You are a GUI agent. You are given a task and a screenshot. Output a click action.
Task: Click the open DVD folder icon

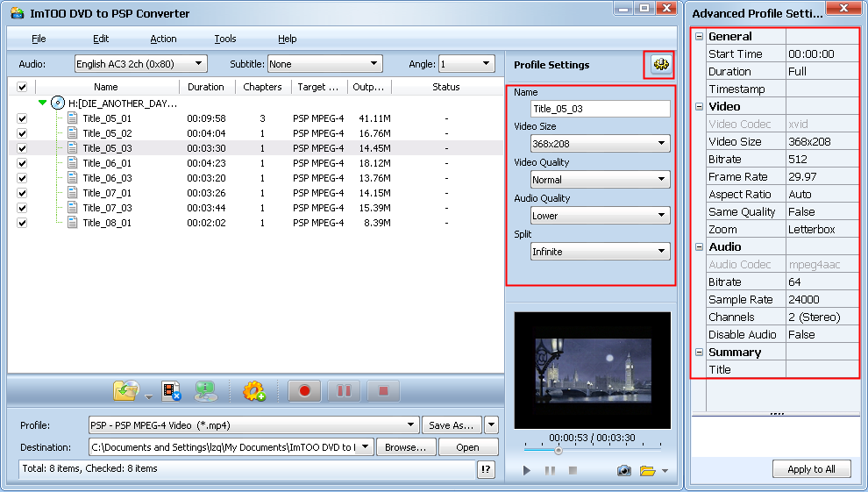tap(126, 391)
